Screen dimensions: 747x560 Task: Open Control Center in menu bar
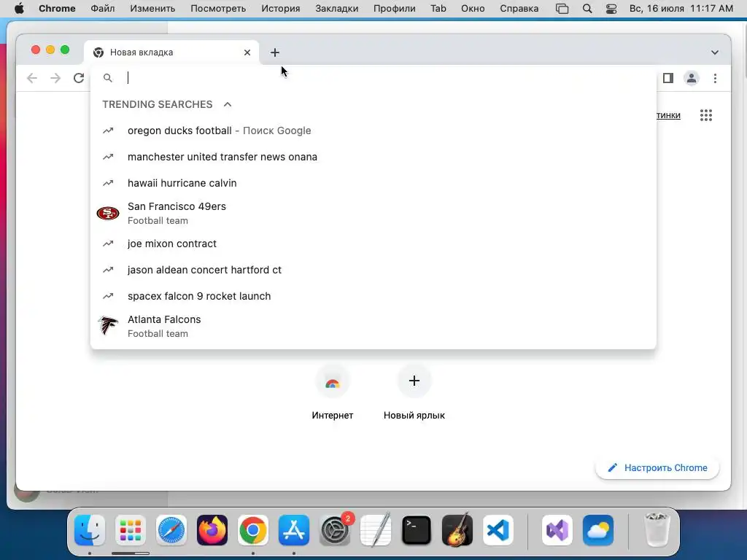coord(611,8)
